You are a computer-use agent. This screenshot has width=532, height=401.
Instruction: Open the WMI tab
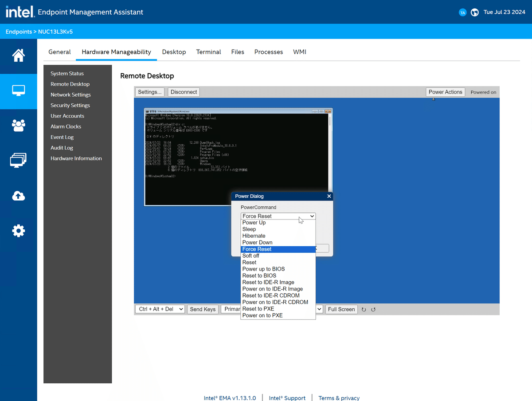pos(300,52)
